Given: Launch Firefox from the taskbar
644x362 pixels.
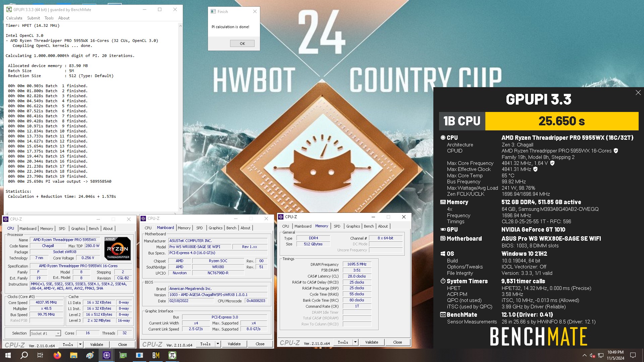Looking at the screenshot, I should point(57,355).
